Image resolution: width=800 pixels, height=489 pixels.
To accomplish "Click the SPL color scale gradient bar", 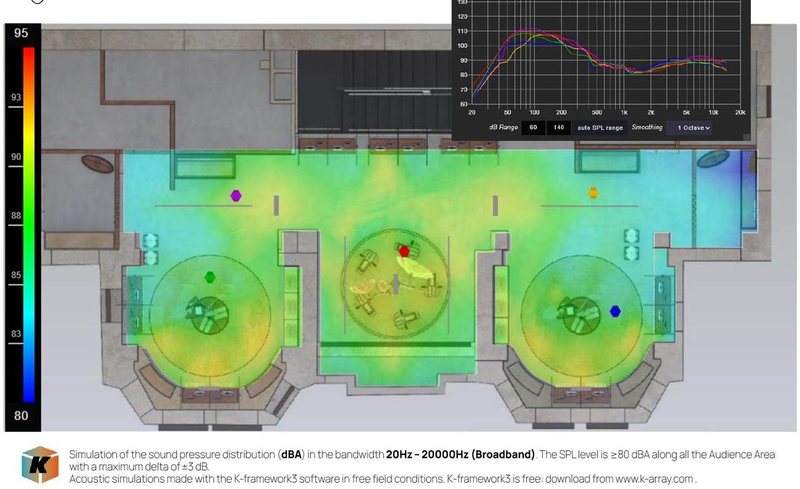I will (x=29, y=225).
